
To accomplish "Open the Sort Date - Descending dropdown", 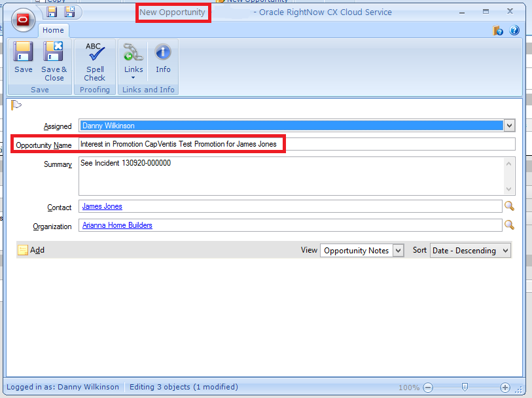I will point(505,250).
